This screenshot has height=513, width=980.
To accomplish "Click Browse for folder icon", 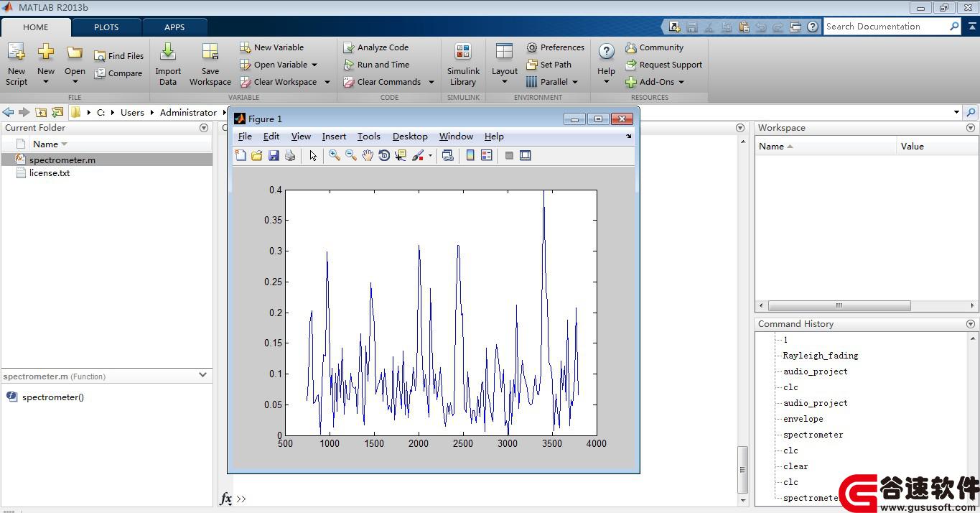I will point(57,112).
